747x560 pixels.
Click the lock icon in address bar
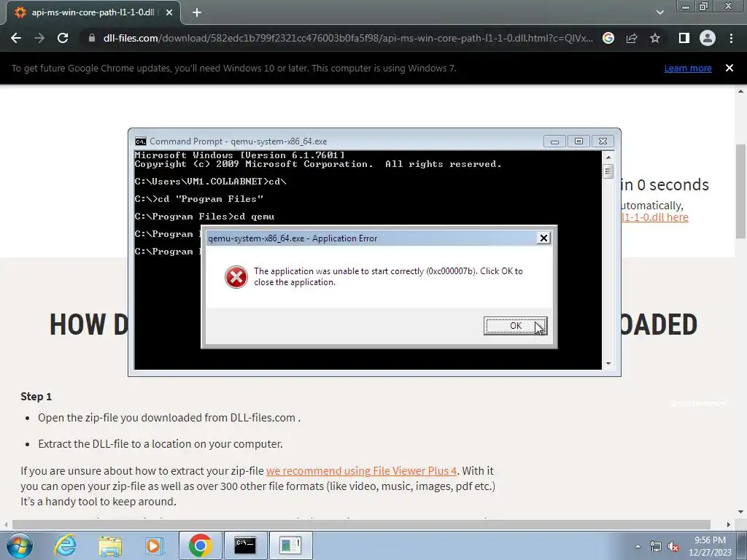[92, 38]
